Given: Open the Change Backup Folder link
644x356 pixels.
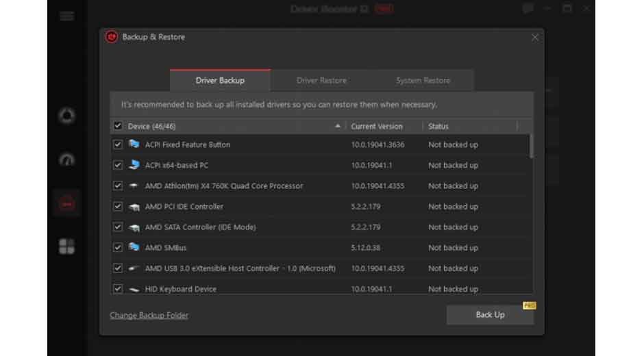Looking at the screenshot, I should [149, 315].
